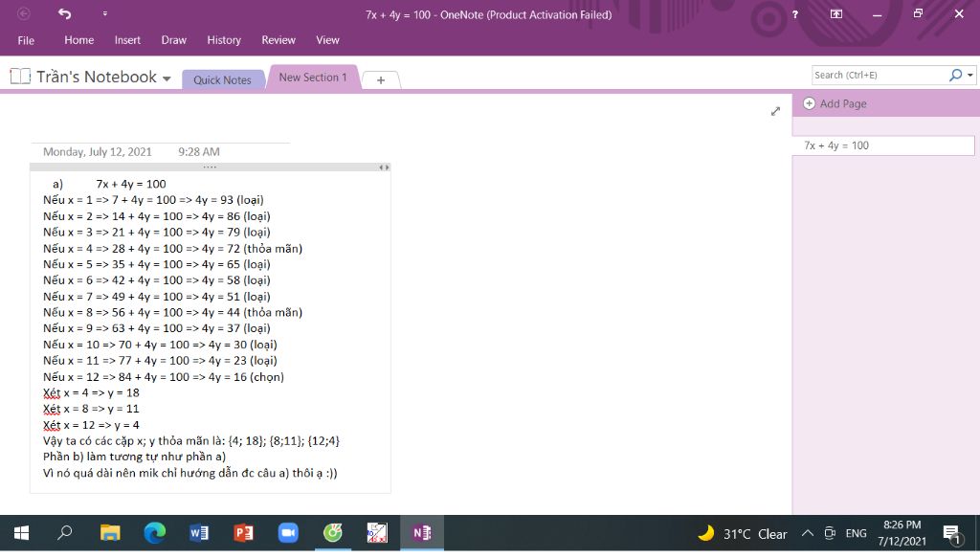Switch input language ENG
Viewport: 980px width, 558px height.
pos(857,534)
